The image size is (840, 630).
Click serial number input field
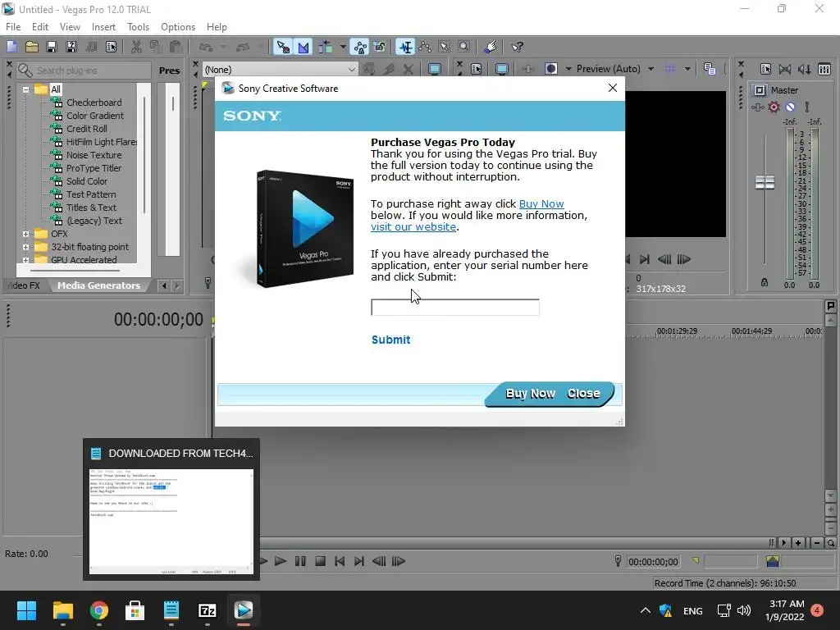(x=454, y=308)
